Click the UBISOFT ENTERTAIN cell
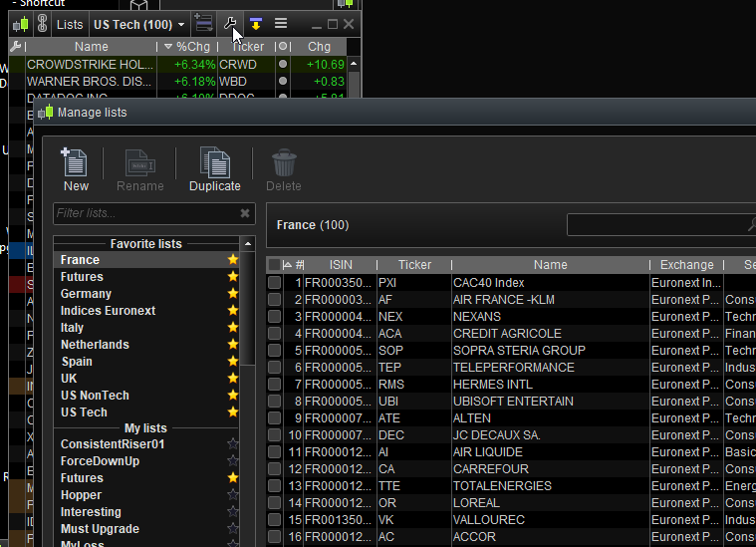 point(550,402)
